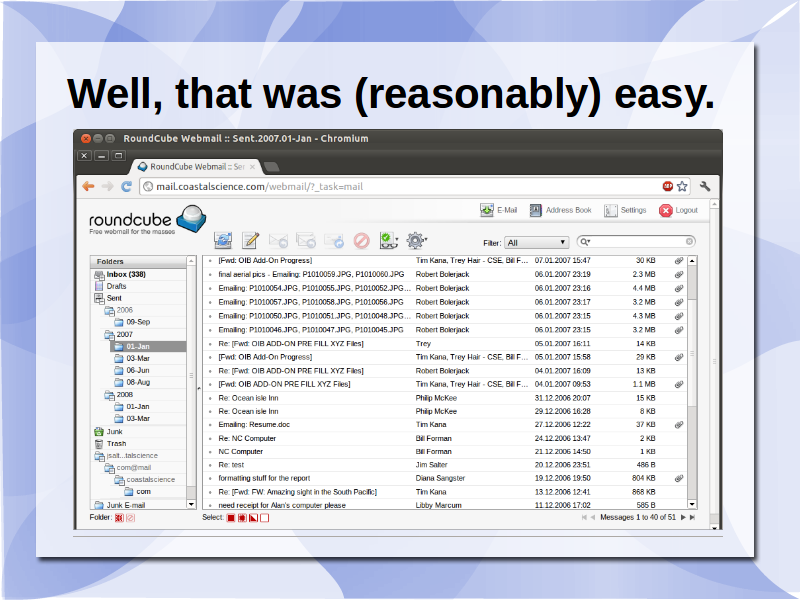Click the Select unread messages icon
The image size is (800, 600).
242,518
